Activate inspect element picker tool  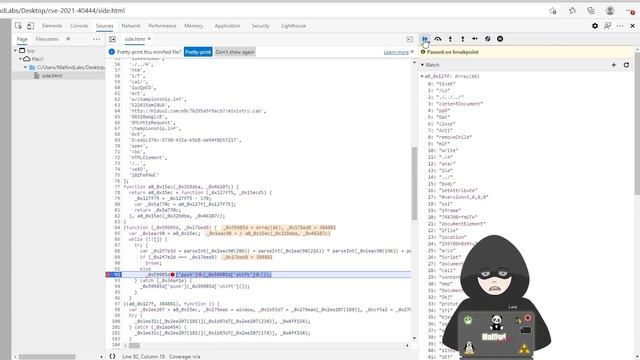[x=18, y=26]
